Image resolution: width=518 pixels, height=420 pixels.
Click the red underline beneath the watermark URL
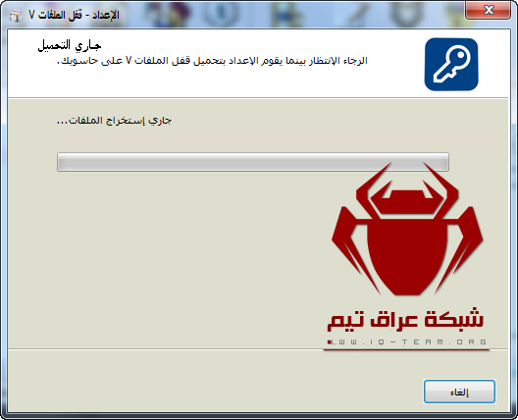[406, 350]
